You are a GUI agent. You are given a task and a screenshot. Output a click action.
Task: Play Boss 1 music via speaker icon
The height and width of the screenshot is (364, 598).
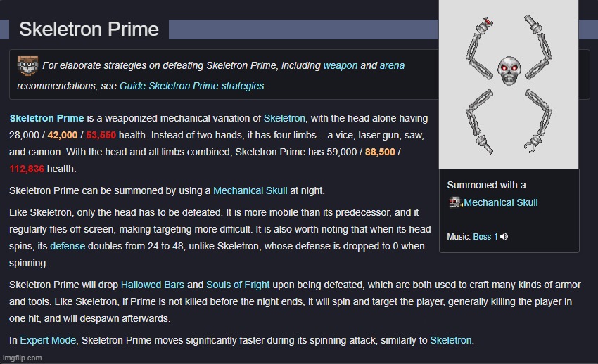[504, 236]
